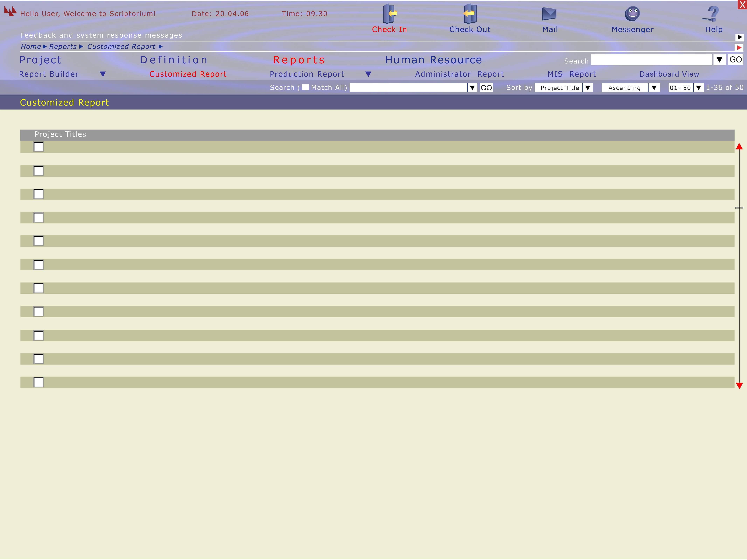Open the Sort by Project Title dropdown
The image size is (747, 560).
(x=588, y=88)
